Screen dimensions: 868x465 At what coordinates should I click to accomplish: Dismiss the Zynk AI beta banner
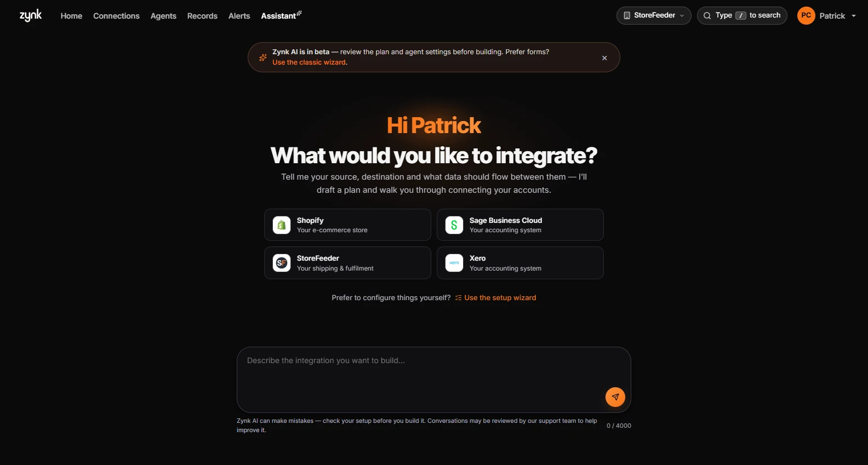click(x=604, y=58)
